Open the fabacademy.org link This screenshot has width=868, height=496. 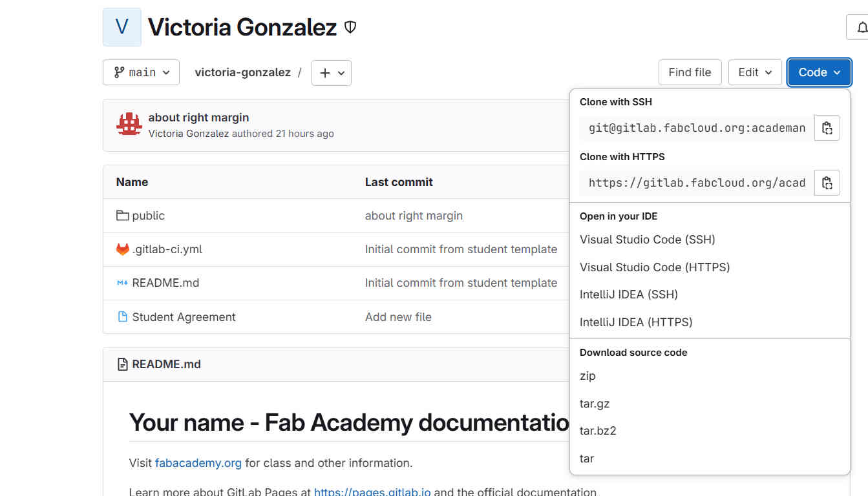pos(198,463)
